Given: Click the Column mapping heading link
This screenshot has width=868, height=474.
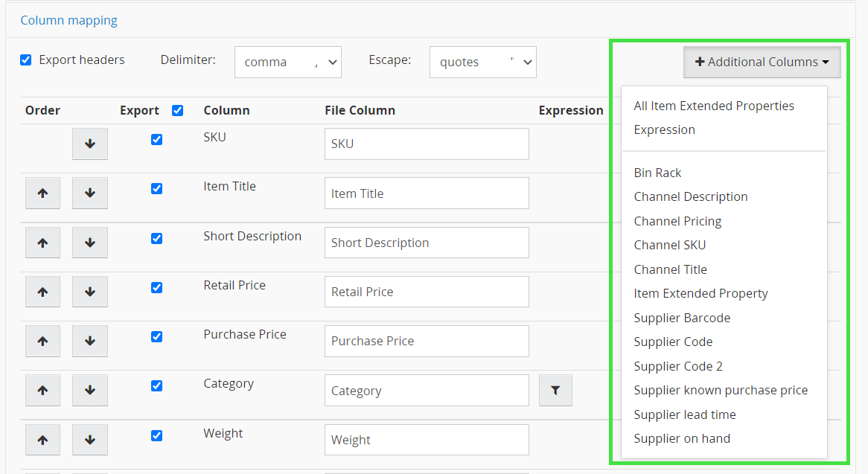Looking at the screenshot, I should coord(69,20).
